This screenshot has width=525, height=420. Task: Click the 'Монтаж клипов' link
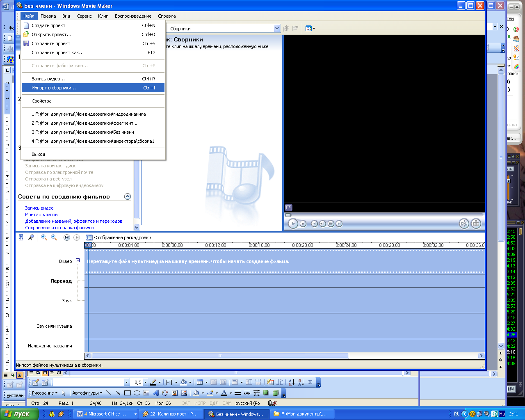[x=41, y=215]
